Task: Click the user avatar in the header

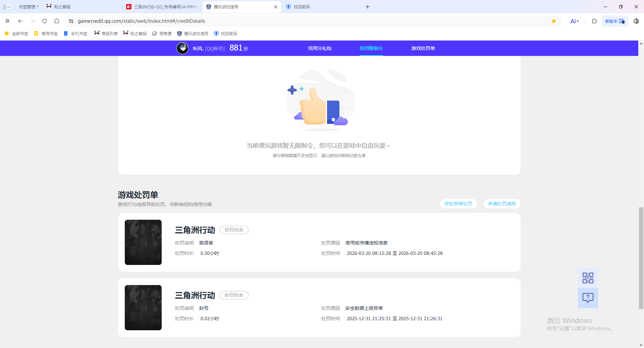Action: point(182,48)
